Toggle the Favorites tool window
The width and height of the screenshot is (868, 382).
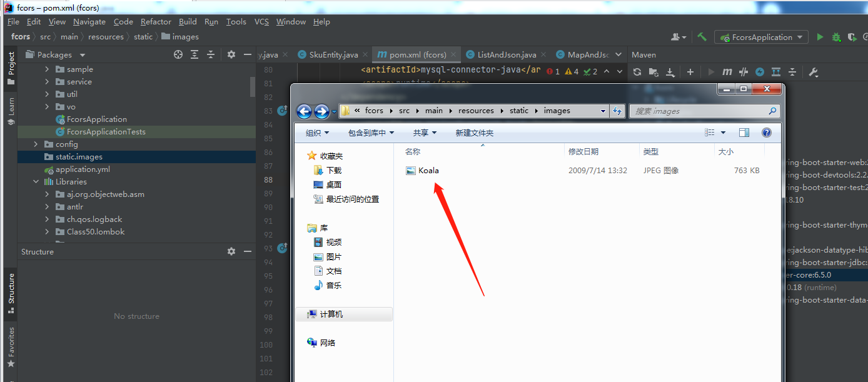click(11, 343)
